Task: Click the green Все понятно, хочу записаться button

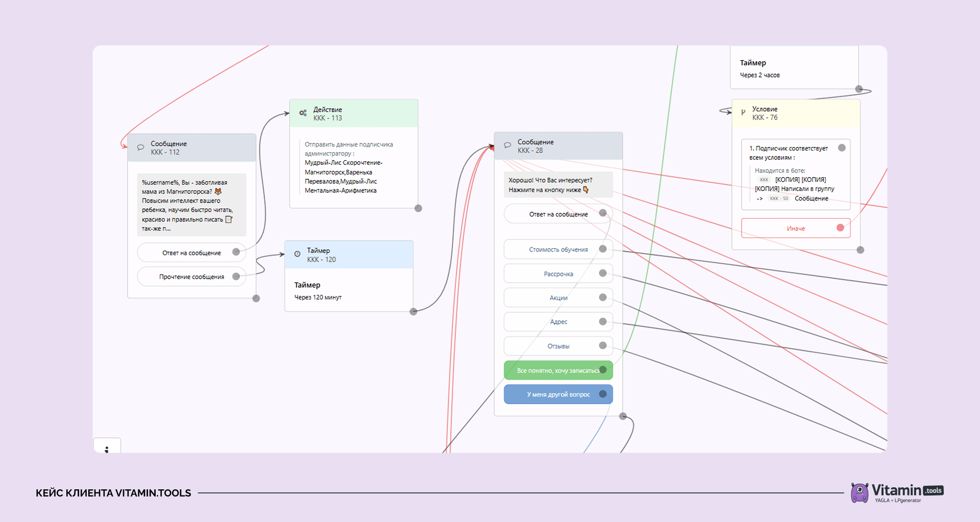Action: [558, 370]
